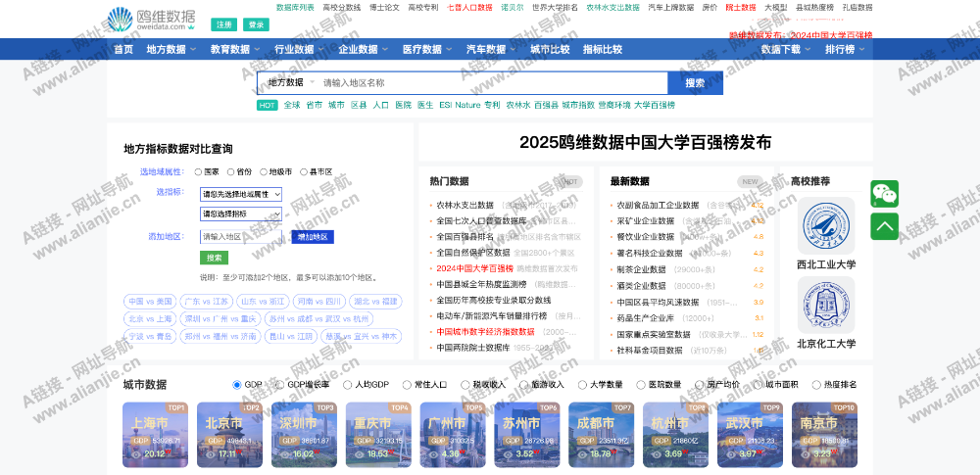Screen dimensions: 980x475
Task: Open the 重庆市 TOP4 city card
Action: tap(378, 435)
